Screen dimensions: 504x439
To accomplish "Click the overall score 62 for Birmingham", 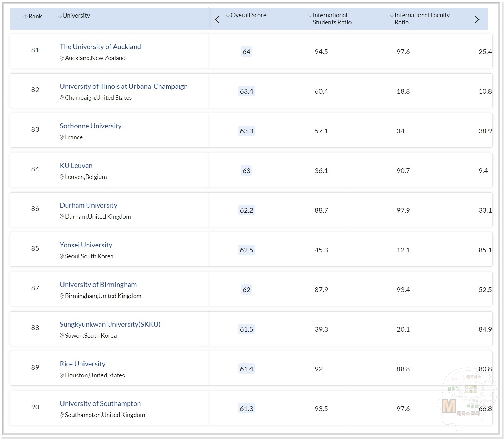I will (x=246, y=290).
